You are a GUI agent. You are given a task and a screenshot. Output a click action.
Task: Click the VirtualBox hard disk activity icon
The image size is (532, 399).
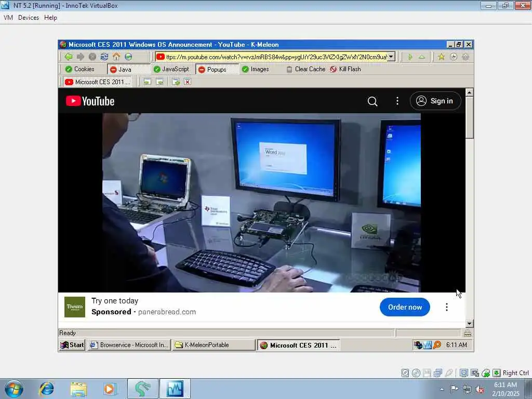[405, 373]
